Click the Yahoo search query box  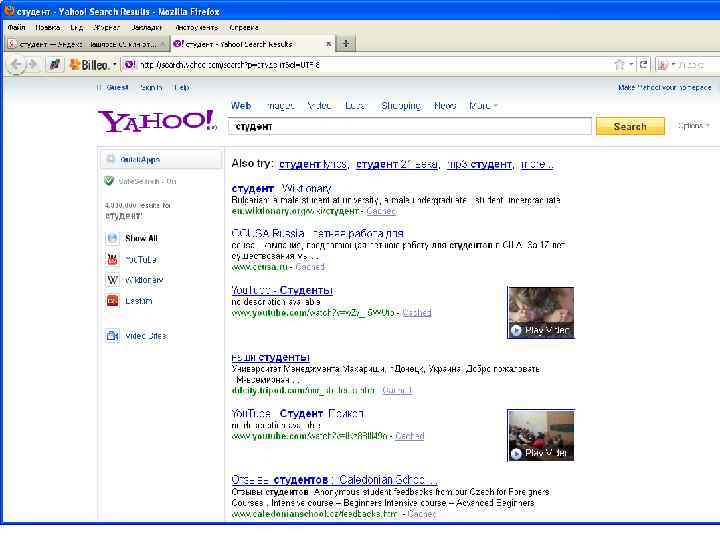(410, 126)
